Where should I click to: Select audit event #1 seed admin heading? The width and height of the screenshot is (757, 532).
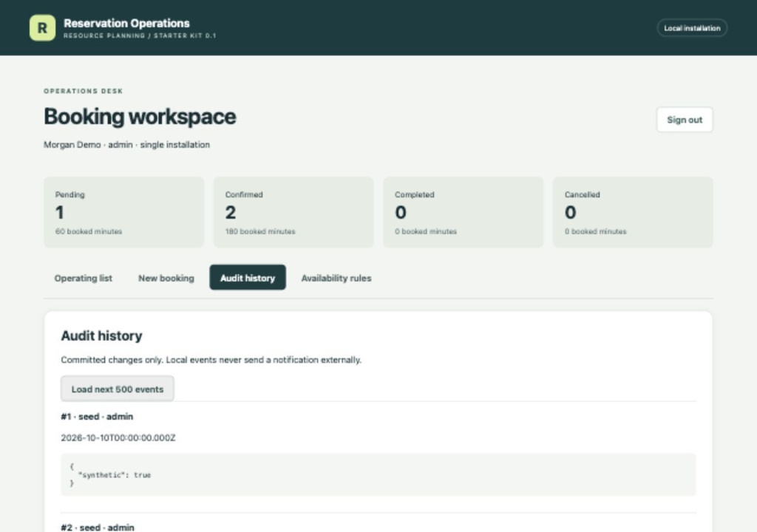coord(97,416)
